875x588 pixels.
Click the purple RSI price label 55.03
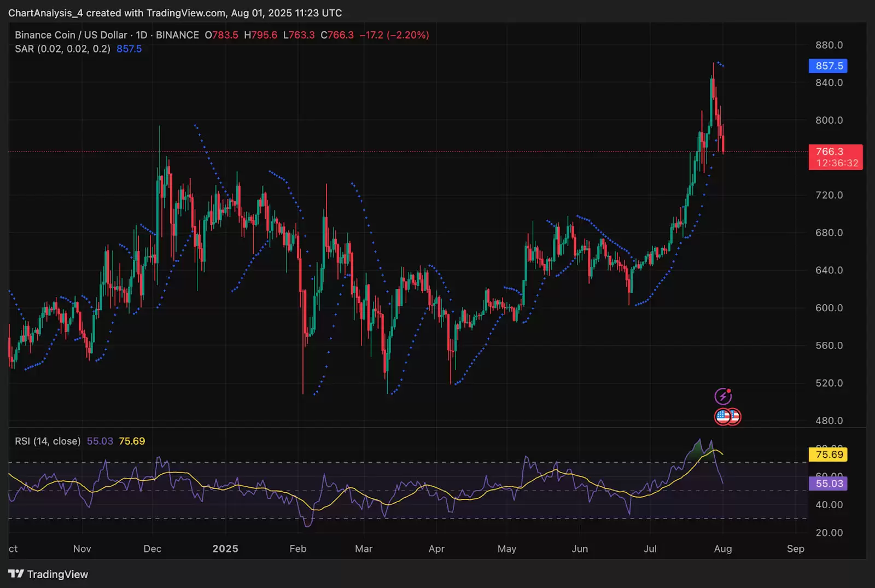click(x=827, y=483)
